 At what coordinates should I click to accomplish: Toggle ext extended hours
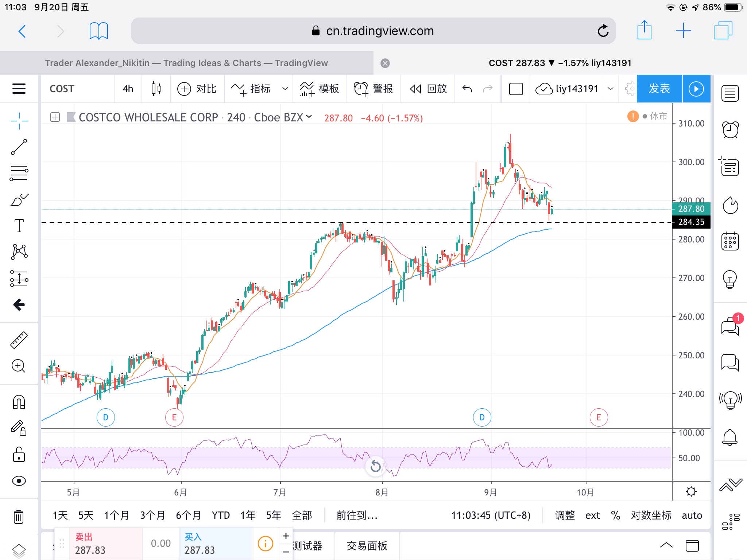593,515
